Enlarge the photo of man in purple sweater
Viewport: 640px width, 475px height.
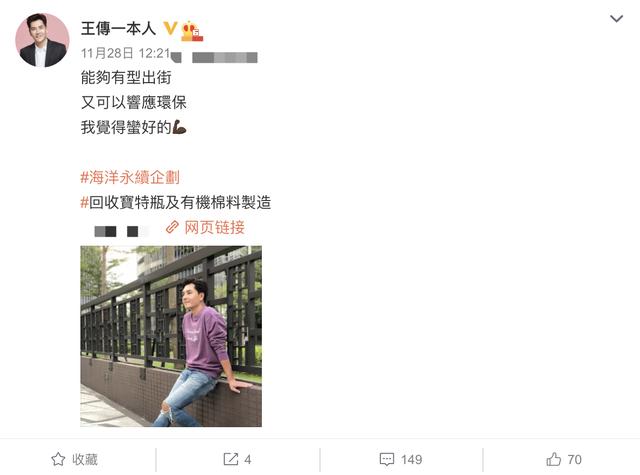[x=171, y=336]
